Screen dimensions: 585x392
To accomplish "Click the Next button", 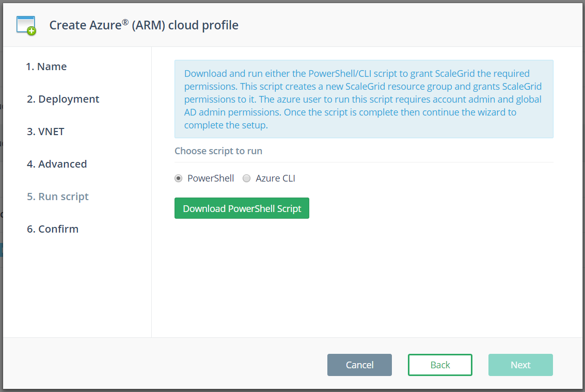I will (520, 365).
